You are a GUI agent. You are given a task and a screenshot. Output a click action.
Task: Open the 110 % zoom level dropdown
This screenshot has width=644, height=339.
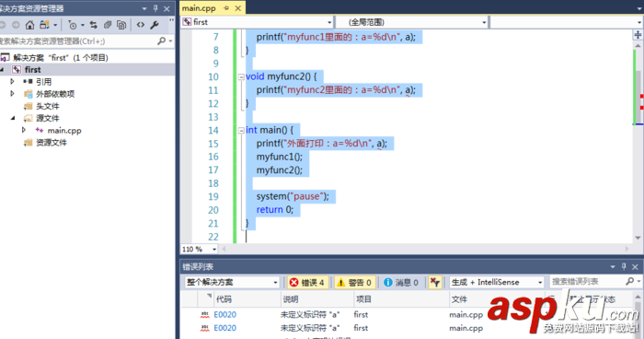[214, 250]
